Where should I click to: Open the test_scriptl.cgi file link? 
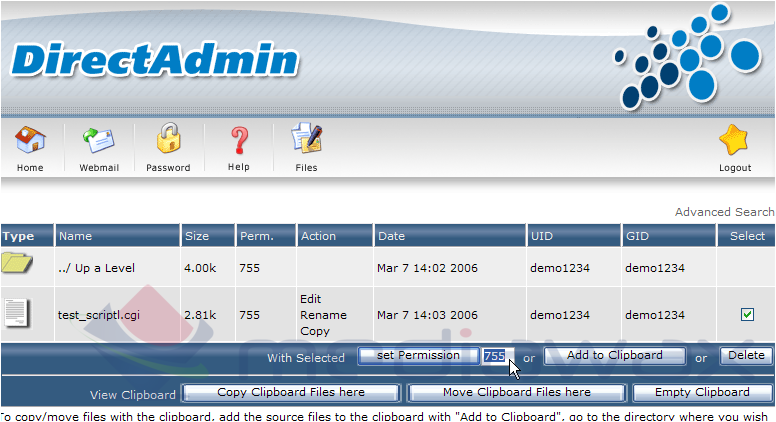(x=99, y=316)
